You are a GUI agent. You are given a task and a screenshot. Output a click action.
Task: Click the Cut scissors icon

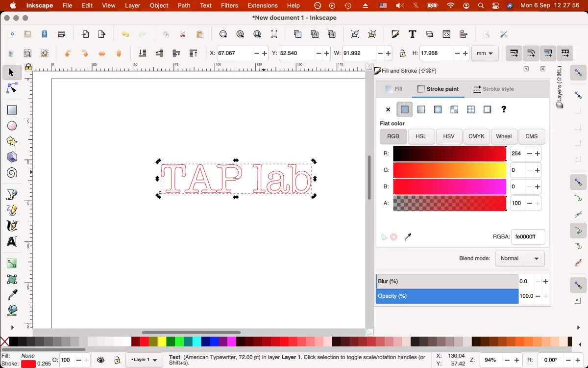[183, 34]
